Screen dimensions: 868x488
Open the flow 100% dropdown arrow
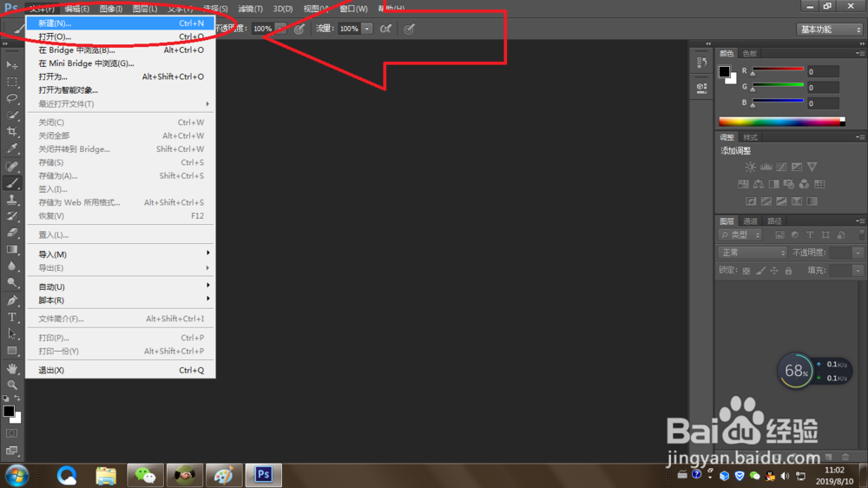tap(367, 29)
